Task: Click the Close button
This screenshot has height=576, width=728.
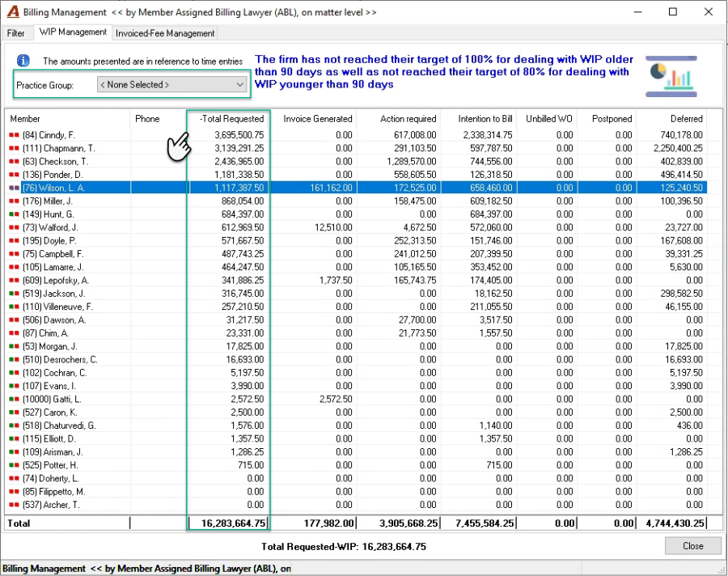Action: pos(692,546)
